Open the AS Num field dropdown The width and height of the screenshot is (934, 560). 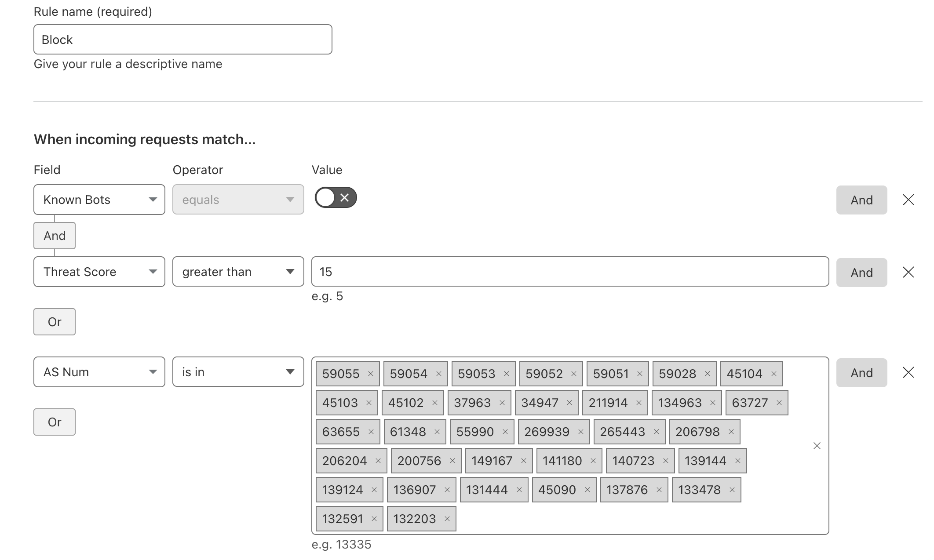tap(99, 372)
